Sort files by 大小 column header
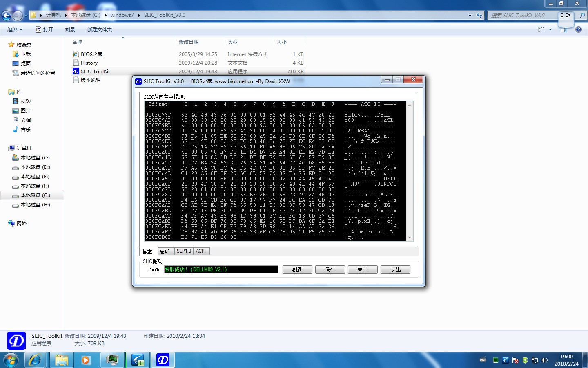 [282, 42]
